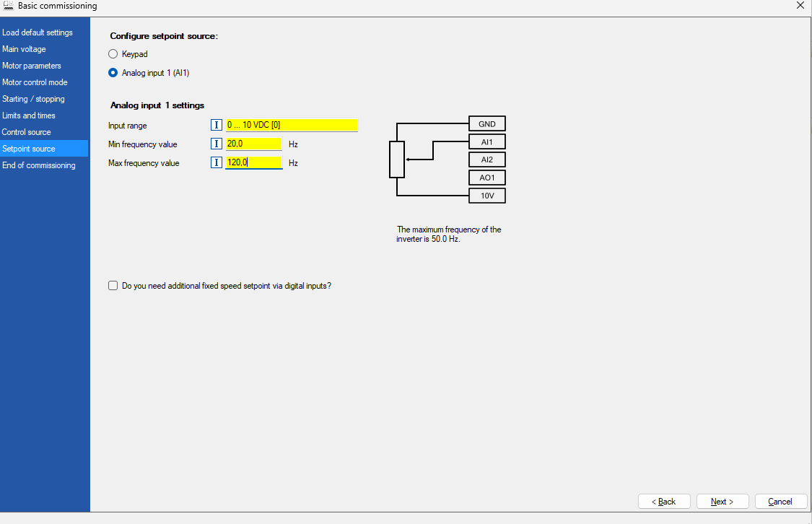Click the Back button
Viewport: 812px width, 524px height.
pos(664,501)
